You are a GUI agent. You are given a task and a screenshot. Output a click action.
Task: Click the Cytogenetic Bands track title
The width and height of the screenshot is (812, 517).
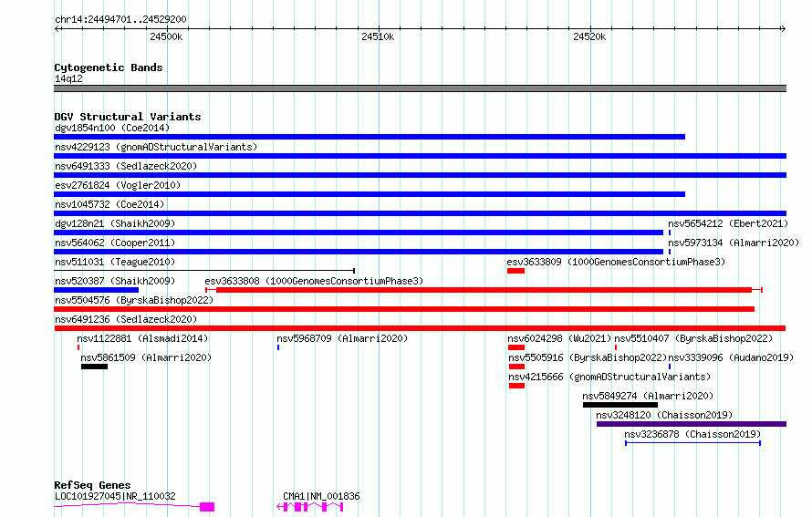[109, 67]
